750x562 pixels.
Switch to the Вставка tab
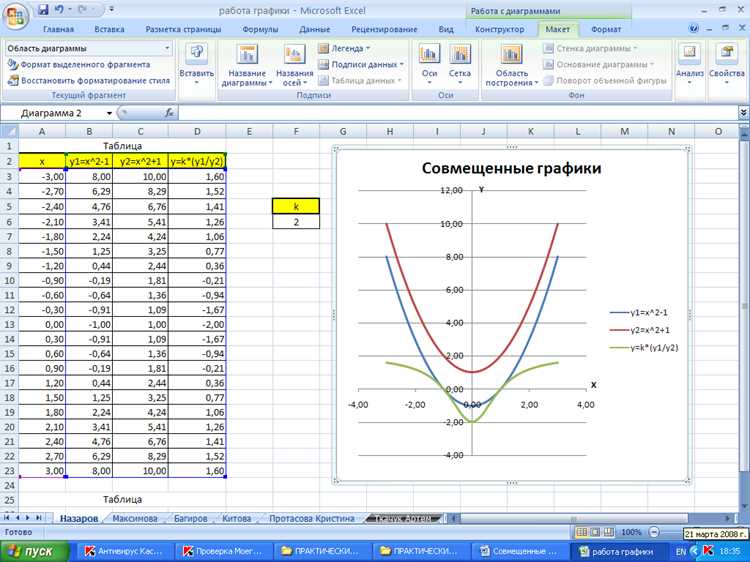click(109, 29)
